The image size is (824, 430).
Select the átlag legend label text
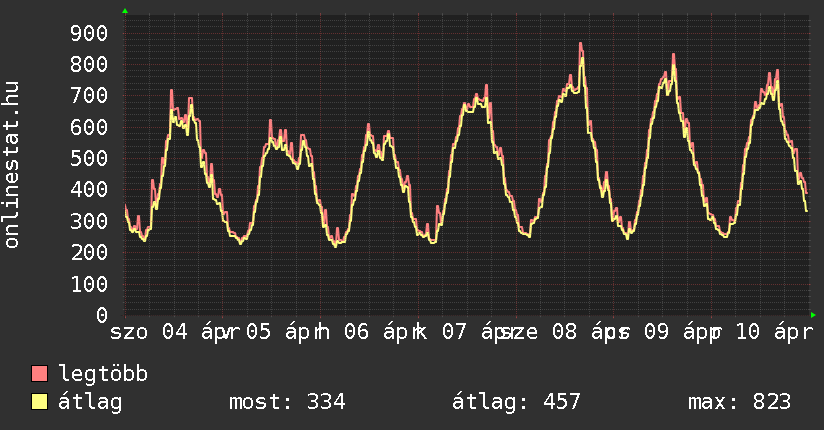90,402
